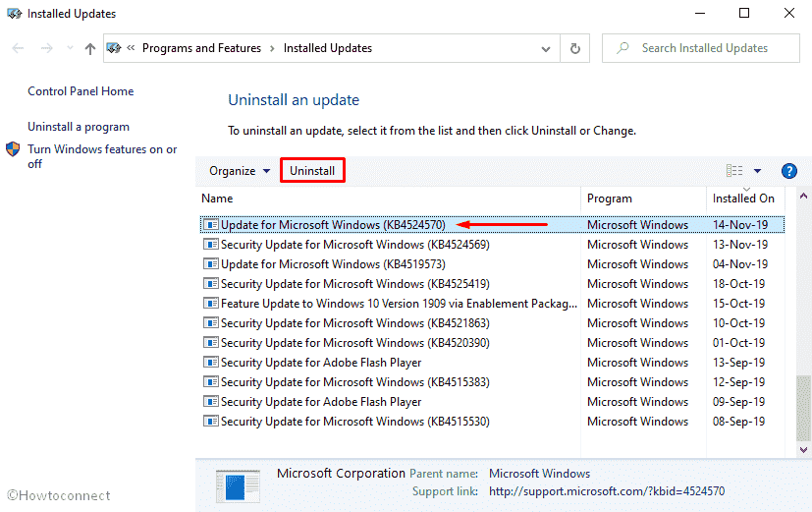Select Update KB4519573 row
This screenshot has height=512, width=812.
[x=492, y=264]
